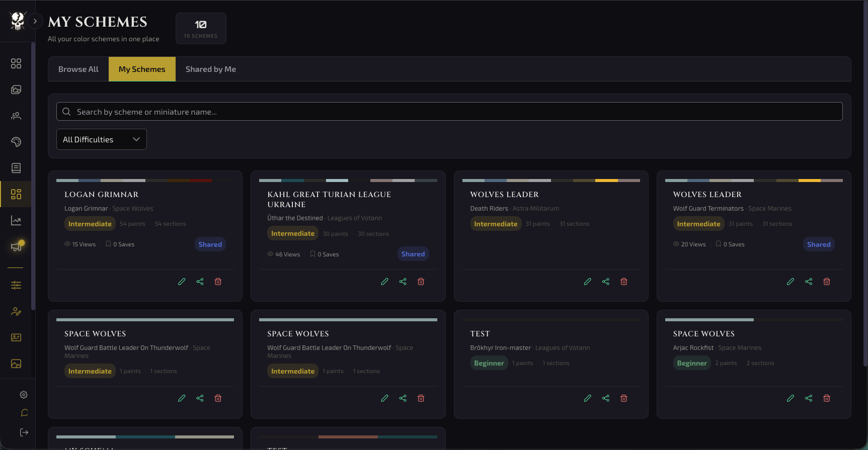Click Beginner badge on Arjac Rockfist card
Image resolution: width=868 pixels, height=450 pixels.
click(x=692, y=363)
